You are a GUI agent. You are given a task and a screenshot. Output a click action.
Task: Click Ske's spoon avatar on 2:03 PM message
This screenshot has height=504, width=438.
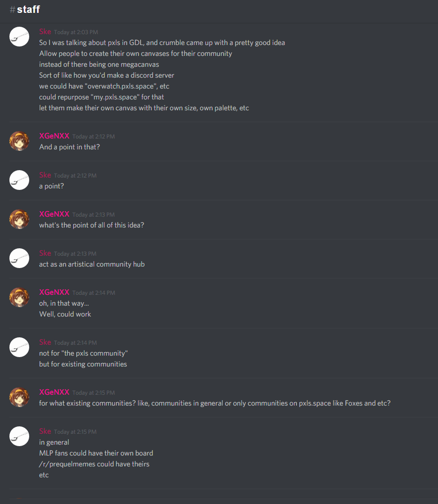[x=19, y=37]
